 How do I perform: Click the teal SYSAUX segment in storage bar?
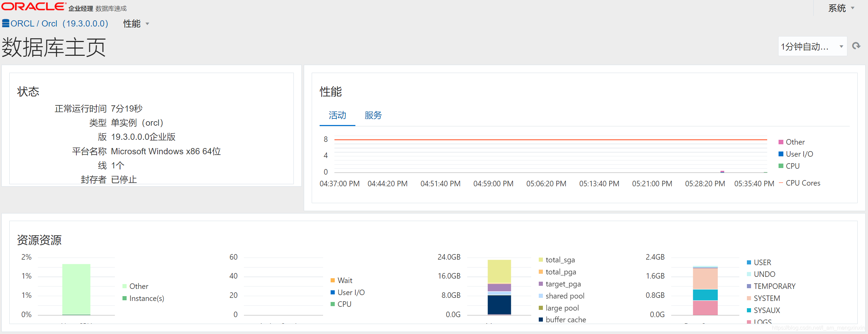pyautogui.click(x=705, y=295)
